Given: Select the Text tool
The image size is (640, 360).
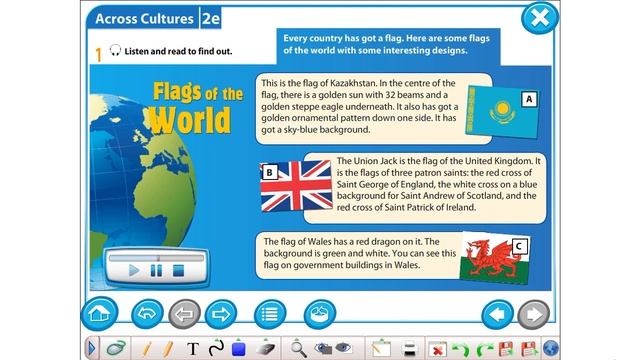Looking at the screenshot, I should (x=193, y=349).
